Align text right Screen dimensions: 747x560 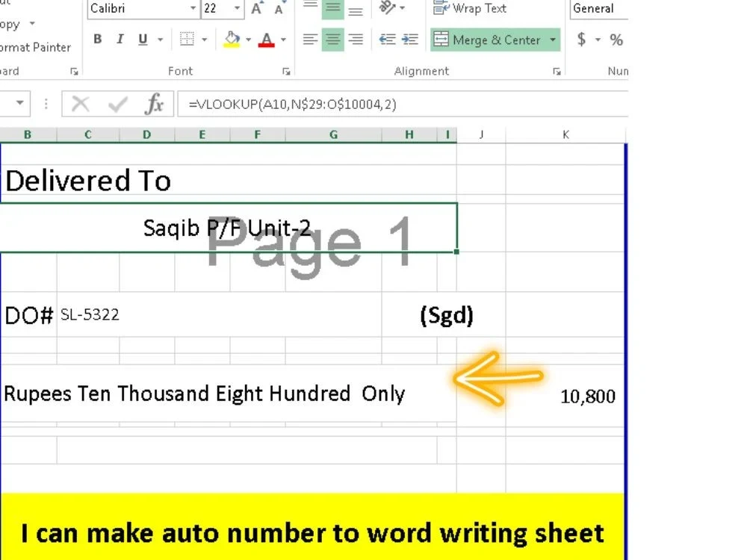[x=356, y=39]
